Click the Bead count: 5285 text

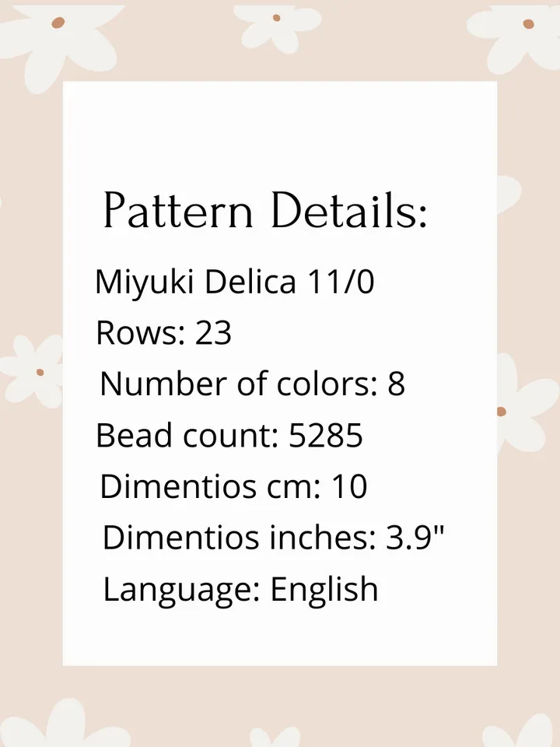[229, 436]
